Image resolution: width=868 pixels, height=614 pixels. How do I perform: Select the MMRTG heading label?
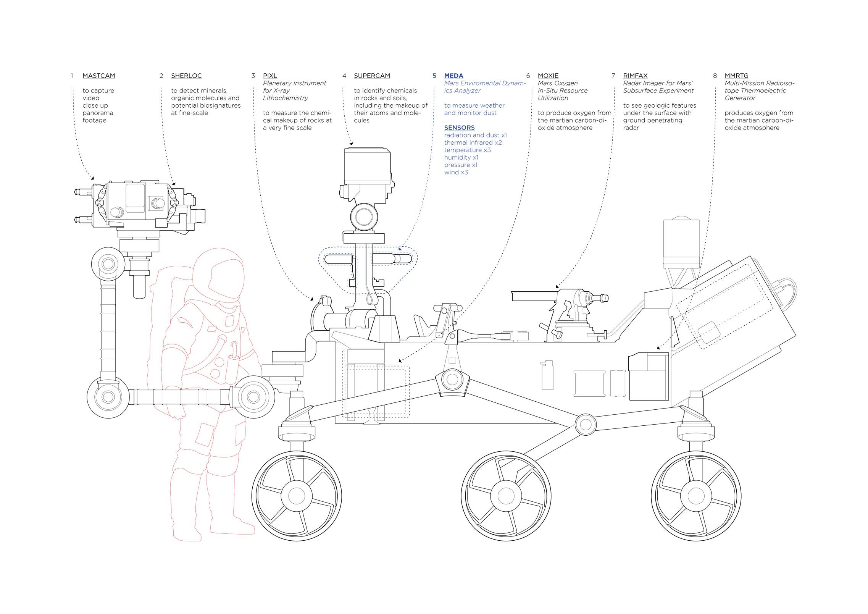point(736,76)
